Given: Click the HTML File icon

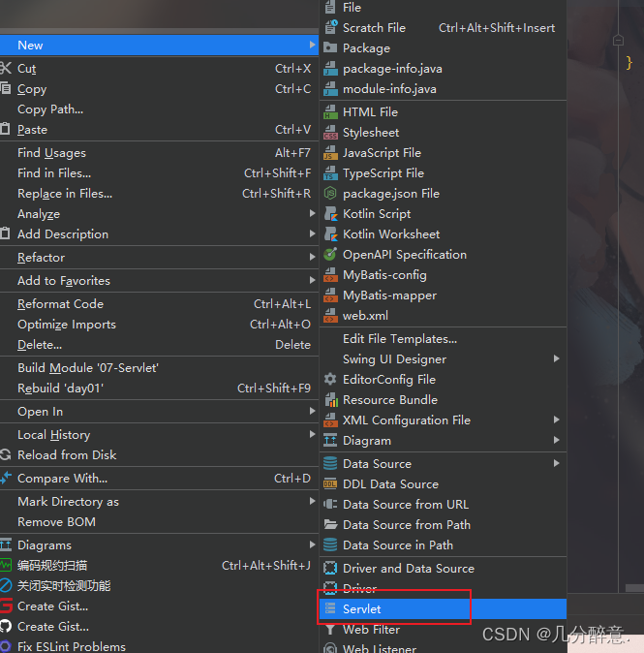Looking at the screenshot, I should (330, 112).
